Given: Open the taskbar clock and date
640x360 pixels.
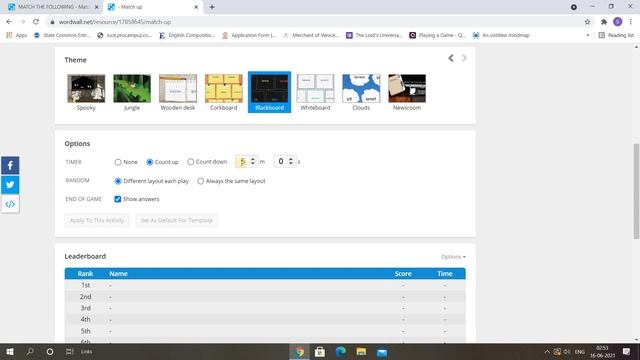Looking at the screenshot, I should click(602, 351).
